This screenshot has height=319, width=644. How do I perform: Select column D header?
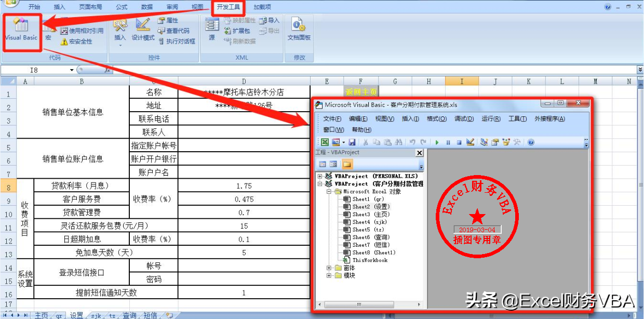[244, 81]
